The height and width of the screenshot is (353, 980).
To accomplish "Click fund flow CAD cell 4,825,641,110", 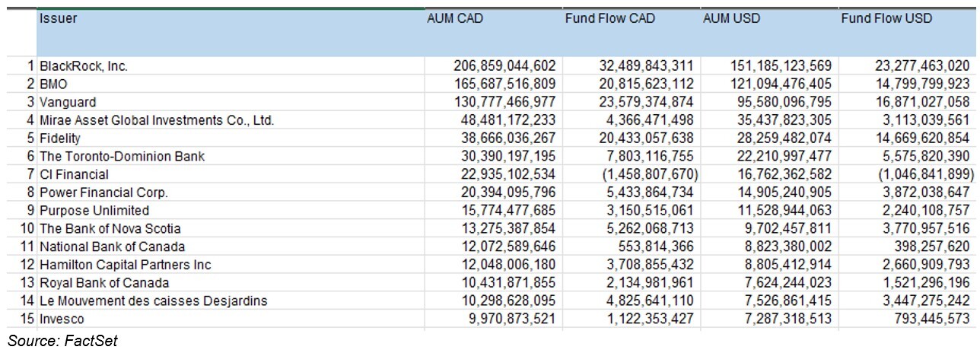I will click(x=651, y=301).
